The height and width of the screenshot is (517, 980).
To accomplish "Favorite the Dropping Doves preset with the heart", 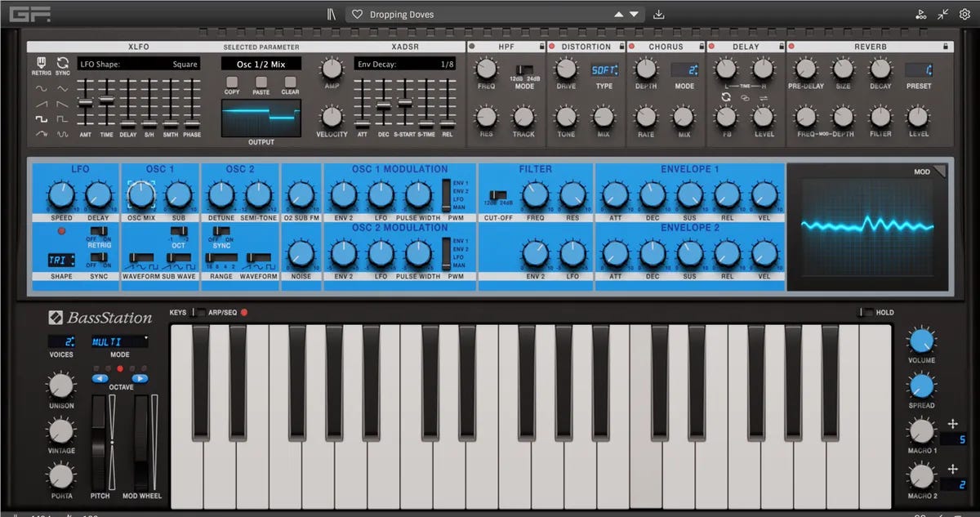I will tap(357, 15).
